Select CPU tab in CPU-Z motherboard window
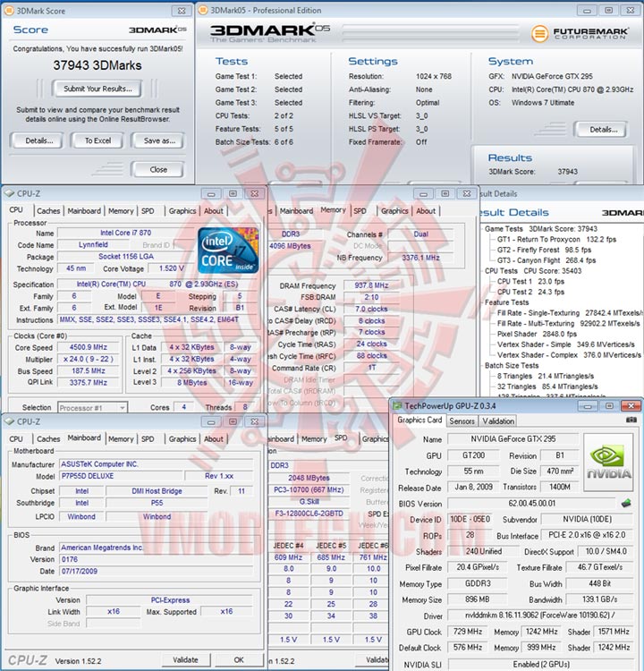644x671 pixels. (x=16, y=439)
